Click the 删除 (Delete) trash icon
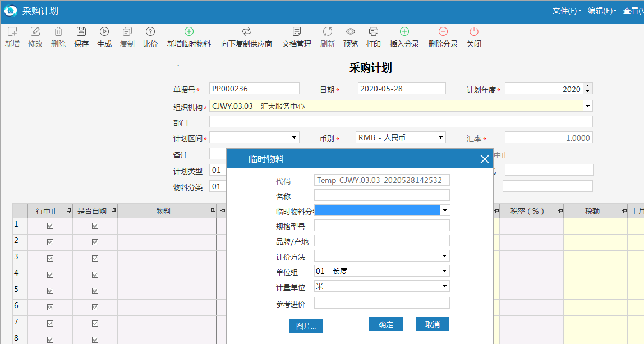The image size is (644, 344). point(58,31)
